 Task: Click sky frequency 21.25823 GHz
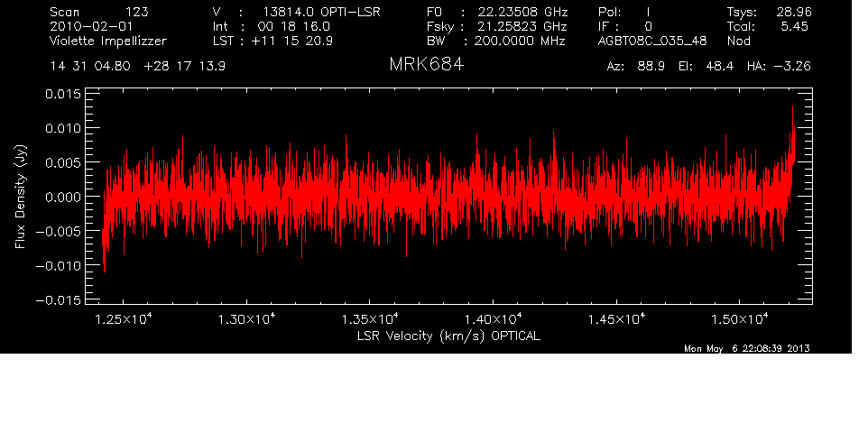[522, 26]
